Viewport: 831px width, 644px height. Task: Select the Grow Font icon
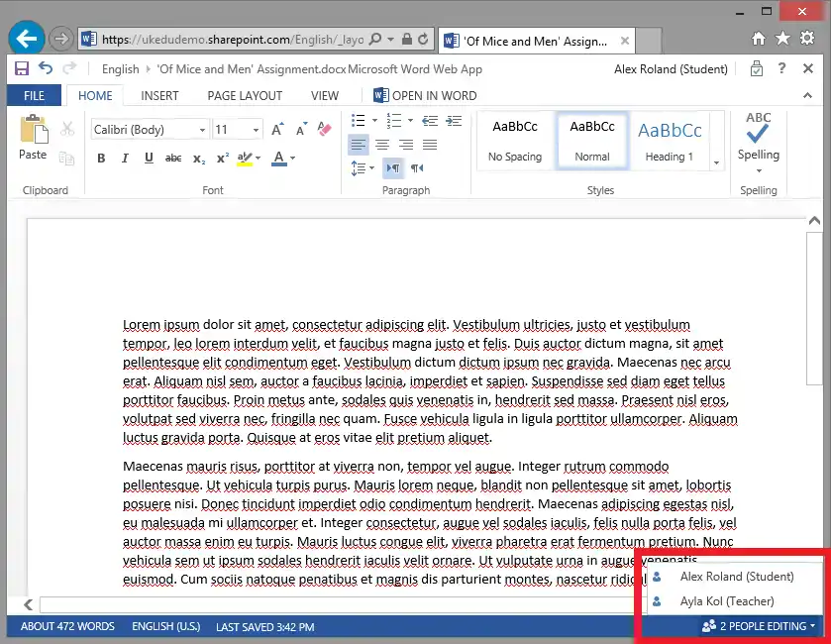[x=277, y=128]
